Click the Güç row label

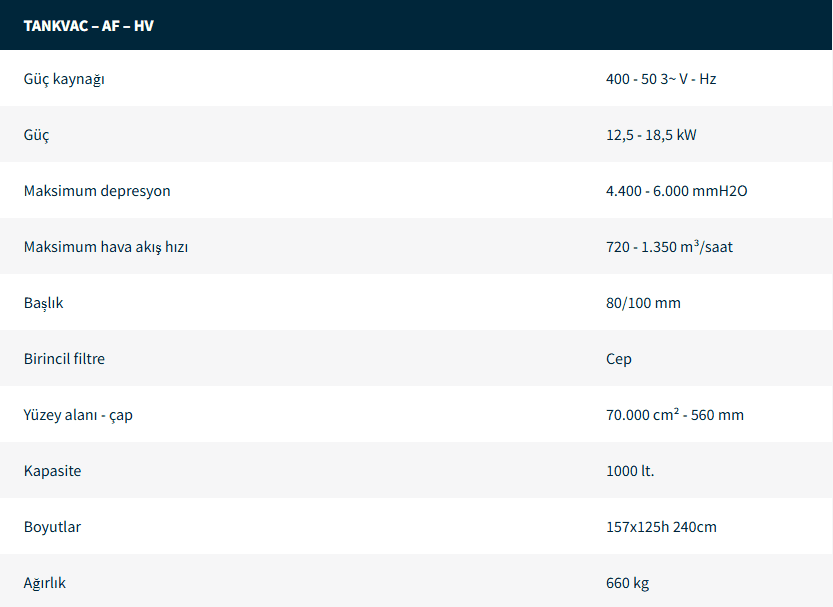tap(36, 135)
